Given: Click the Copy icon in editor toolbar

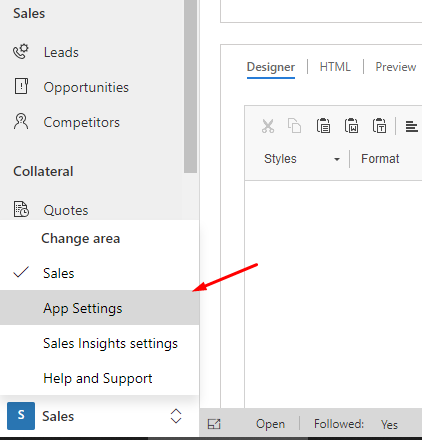Looking at the screenshot, I should coord(294,126).
